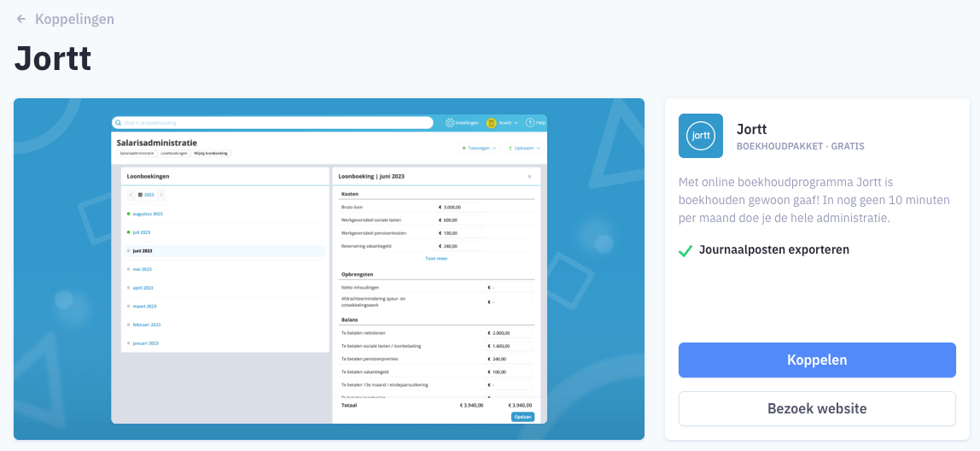Click the Jortt description paragraph in the card
980x451 pixels.
click(x=814, y=200)
